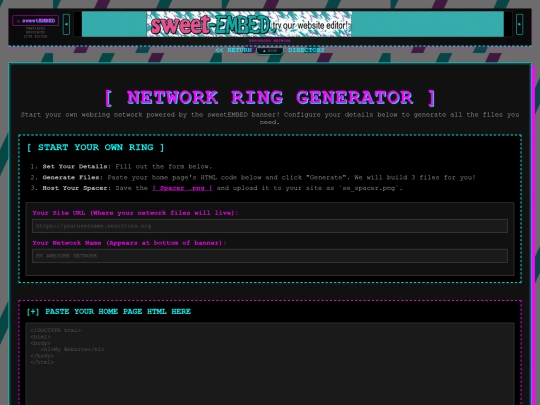The width and height of the screenshot is (540, 405).
Task: Click inside the home page HTML textarea
Action: 270,364
